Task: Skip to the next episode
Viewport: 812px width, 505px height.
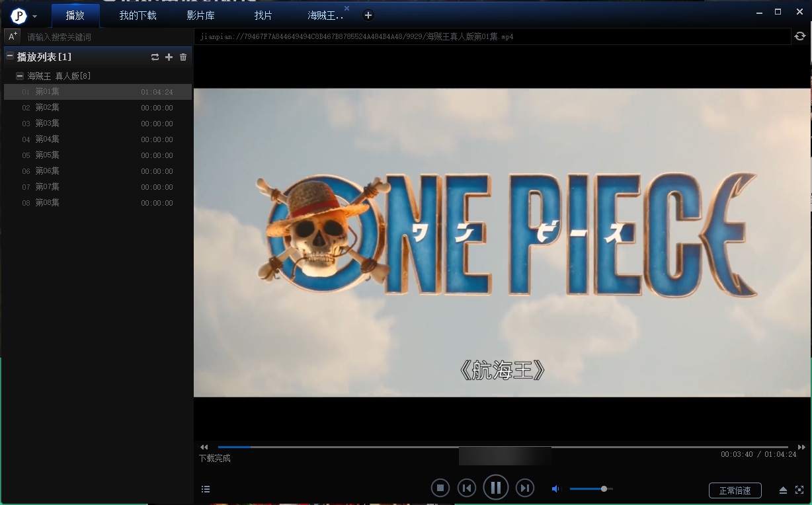Action: pos(524,488)
